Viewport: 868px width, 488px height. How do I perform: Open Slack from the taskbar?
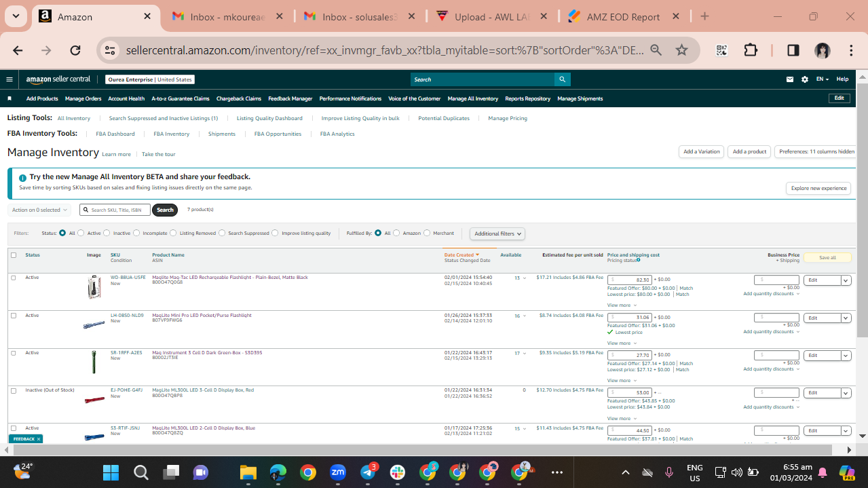click(x=398, y=472)
